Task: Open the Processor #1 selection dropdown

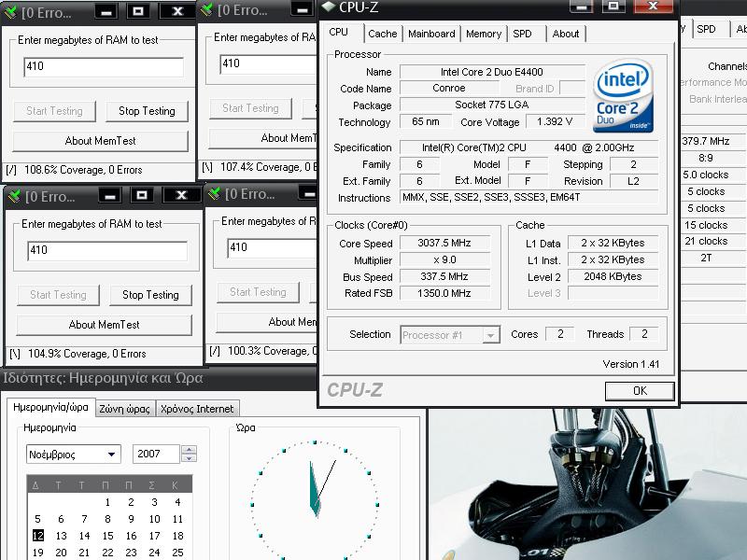Action: pos(450,335)
